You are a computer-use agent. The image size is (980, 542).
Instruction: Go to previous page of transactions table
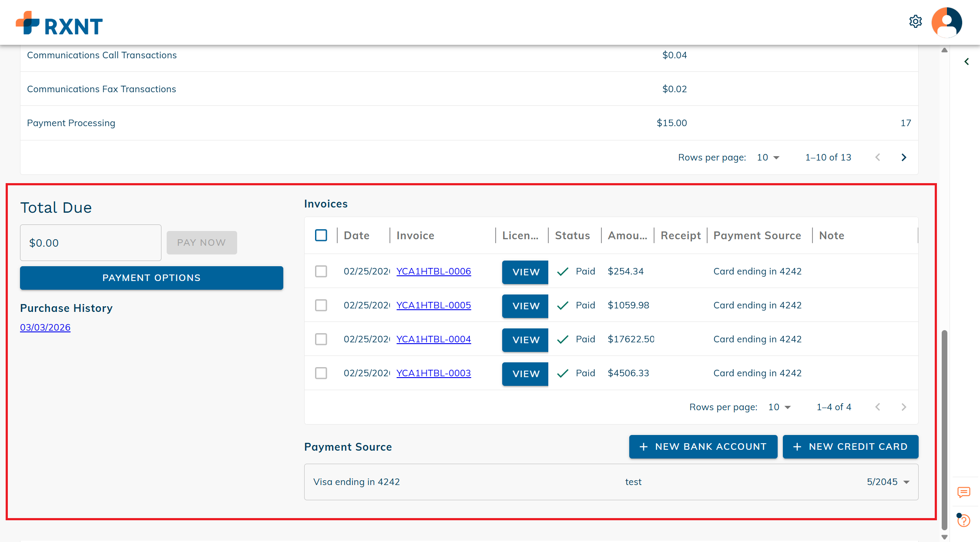878,157
